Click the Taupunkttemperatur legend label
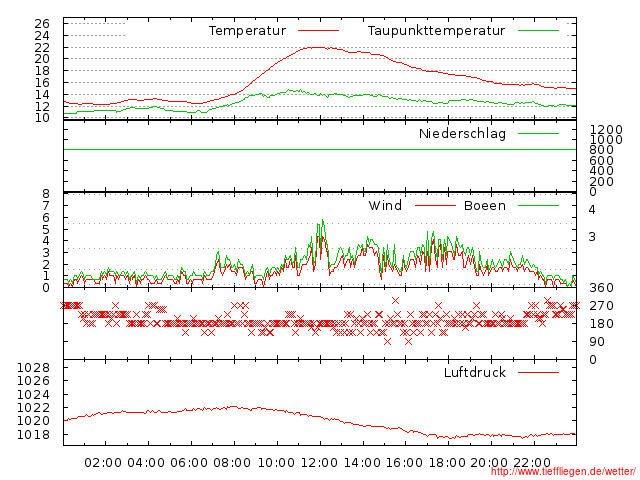Screen dimensions: 640x480 pos(436,31)
